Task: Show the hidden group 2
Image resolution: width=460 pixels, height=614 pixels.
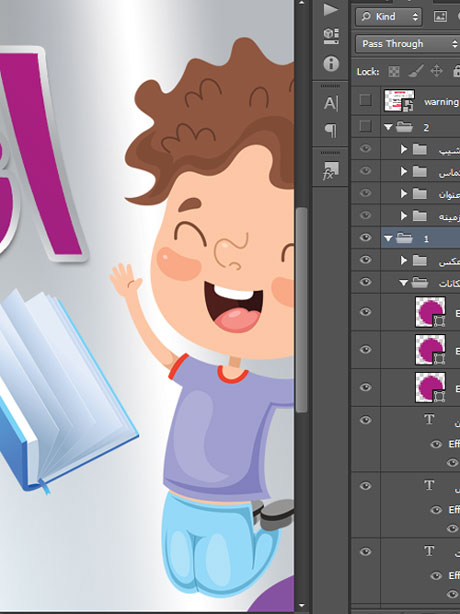Action: pyautogui.click(x=365, y=126)
